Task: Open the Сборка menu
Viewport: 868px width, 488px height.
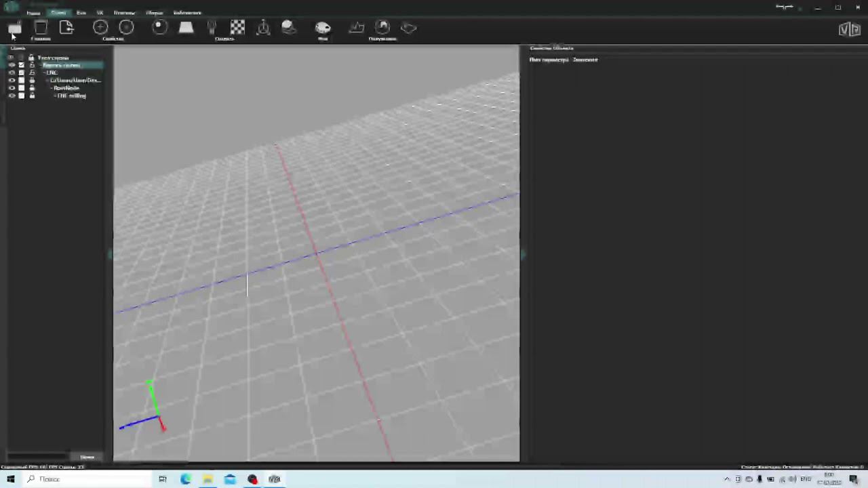Action: click(154, 13)
